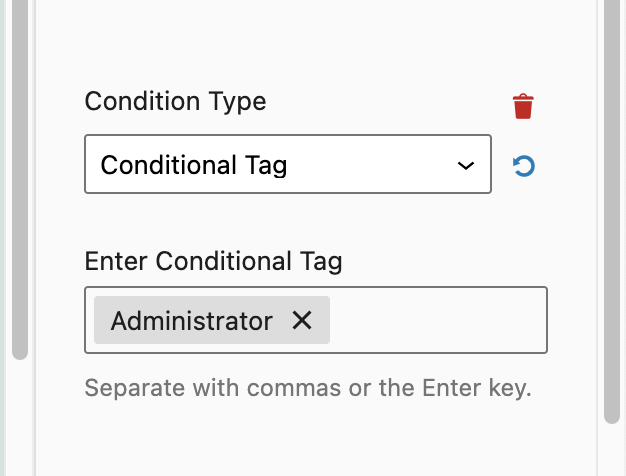Open the Condition Type dropdown
Screen dimensions: 626x476
pyautogui.click(x=287, y=164)
